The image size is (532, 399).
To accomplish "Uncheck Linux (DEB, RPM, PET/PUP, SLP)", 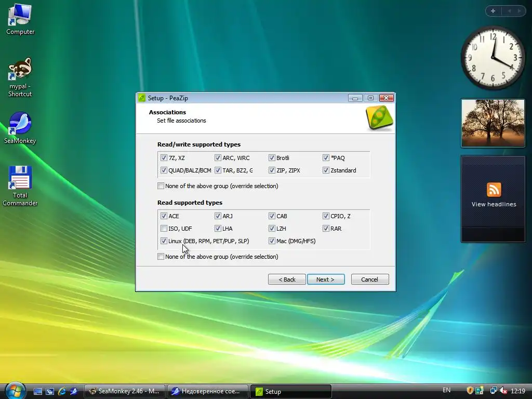I will [x=164, y=241].
